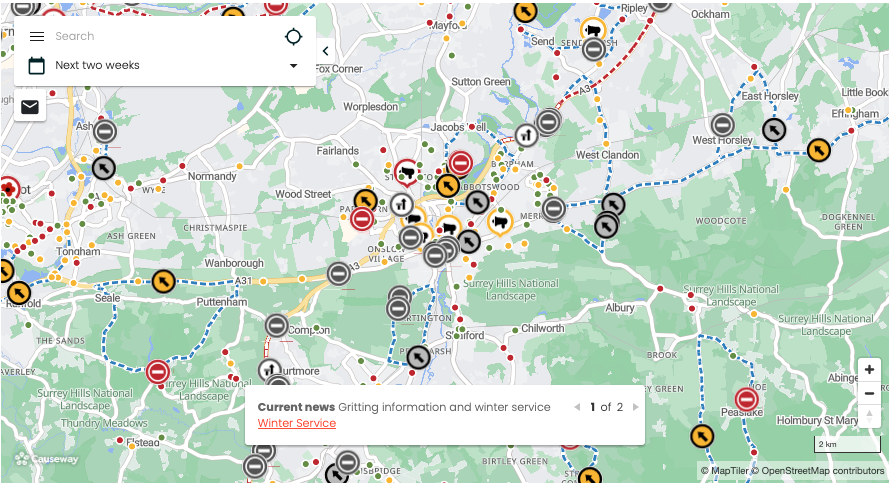Open the Winter Service link
The image size is (889, 483).
coord(297,423)
